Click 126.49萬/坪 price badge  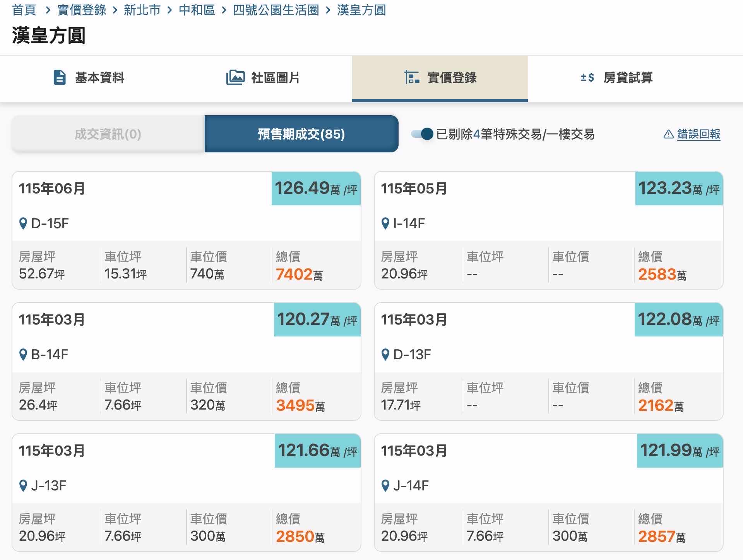(x=316, y=188)
